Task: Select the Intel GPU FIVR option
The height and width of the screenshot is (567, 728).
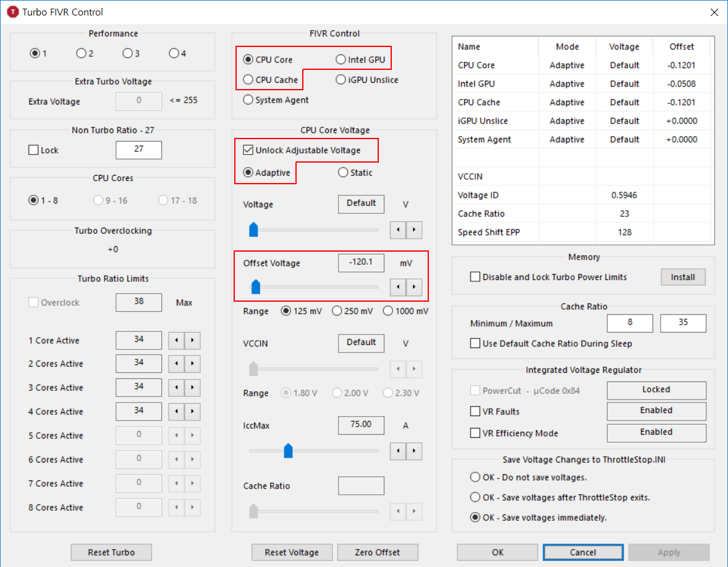Action: click(360, 59)
